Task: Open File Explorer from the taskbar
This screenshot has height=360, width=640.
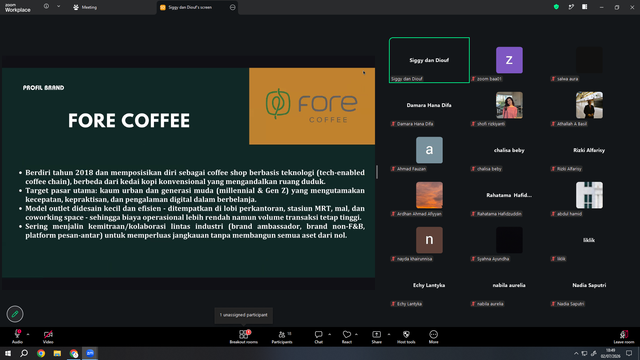Action: pyautogui.click(x=57, y=353)
